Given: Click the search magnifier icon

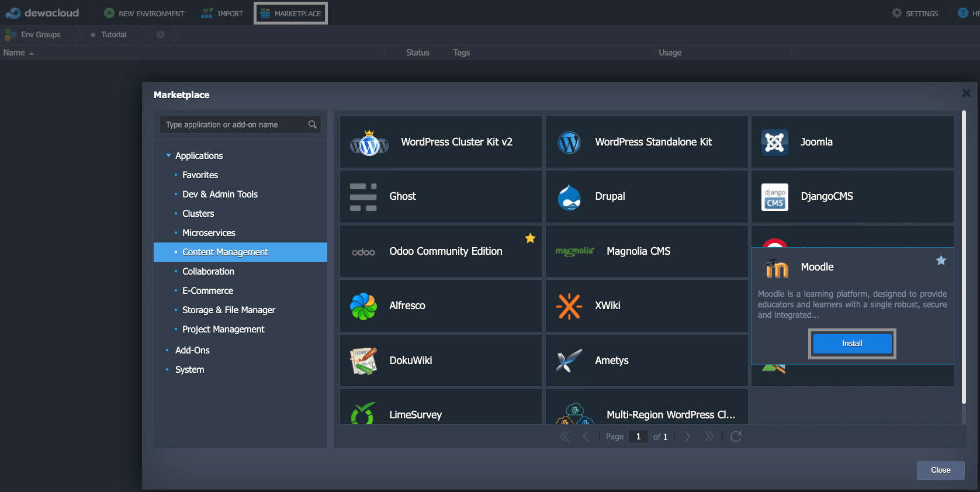Looking at the screenshot, I should point(313,124).
